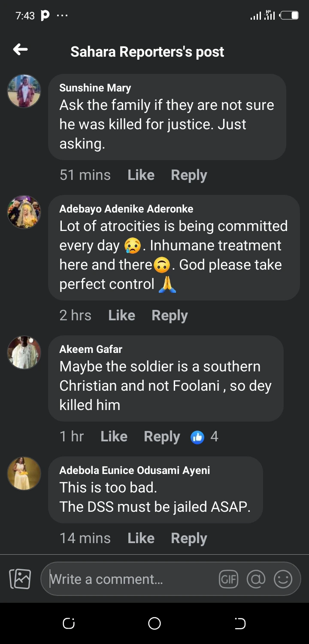Like Adebayo Adenike Aderonke's comment
The width and height of the screenshot is (309, 644).
tap(121, 316)
